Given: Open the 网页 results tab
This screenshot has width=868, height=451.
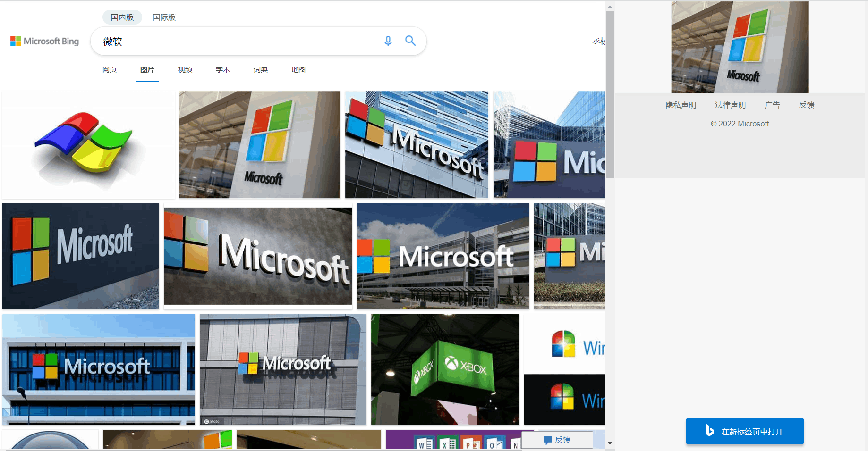Looking at the screenshot, I should [110, 69].
